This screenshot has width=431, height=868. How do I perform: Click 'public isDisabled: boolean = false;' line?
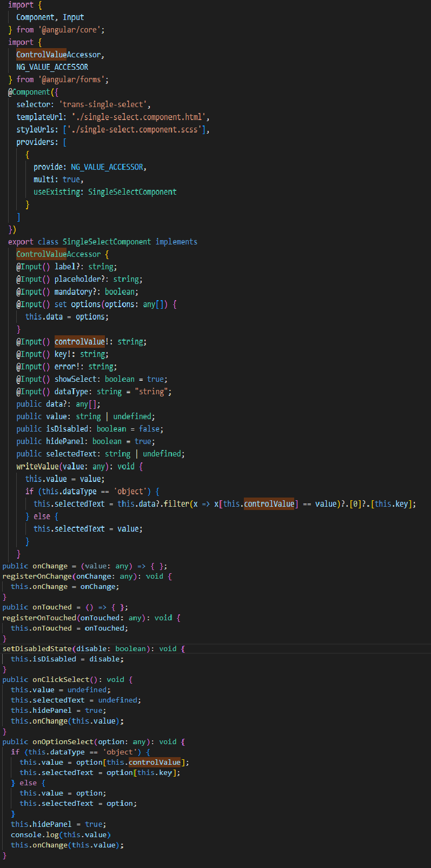90,428
